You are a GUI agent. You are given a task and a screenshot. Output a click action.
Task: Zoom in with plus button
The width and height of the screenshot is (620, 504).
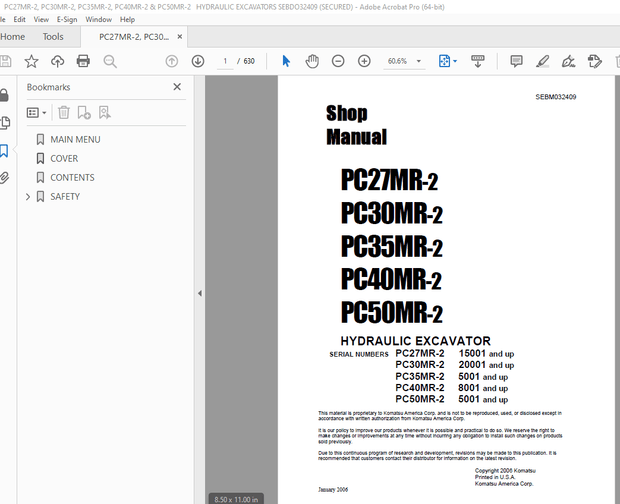coord(364,61)
